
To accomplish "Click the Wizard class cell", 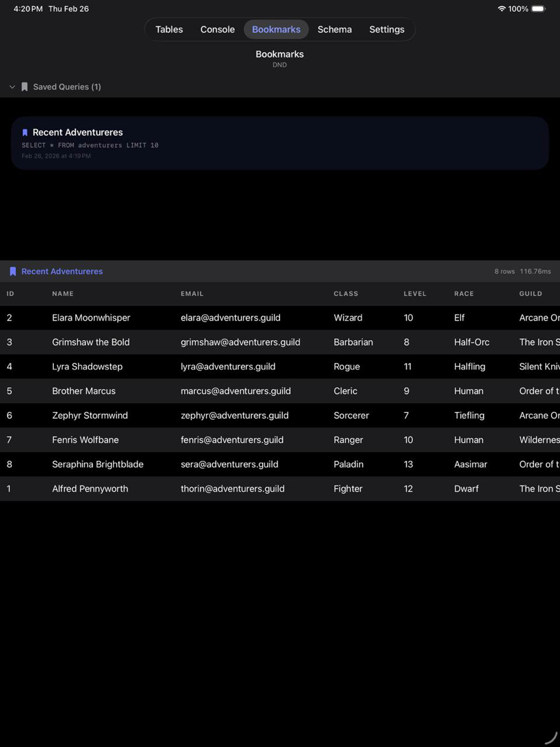I will coord(348,318).
